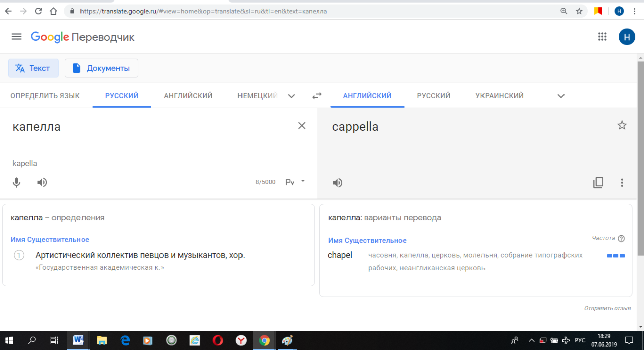Open the Google apps grid
This screenshot has width=644, height=351.
(602, 37)
